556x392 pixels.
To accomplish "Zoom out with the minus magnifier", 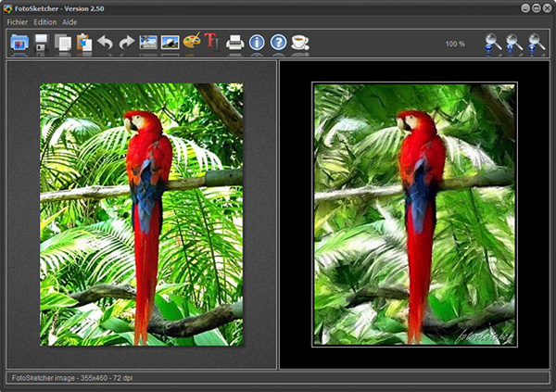I will point(493,44).
